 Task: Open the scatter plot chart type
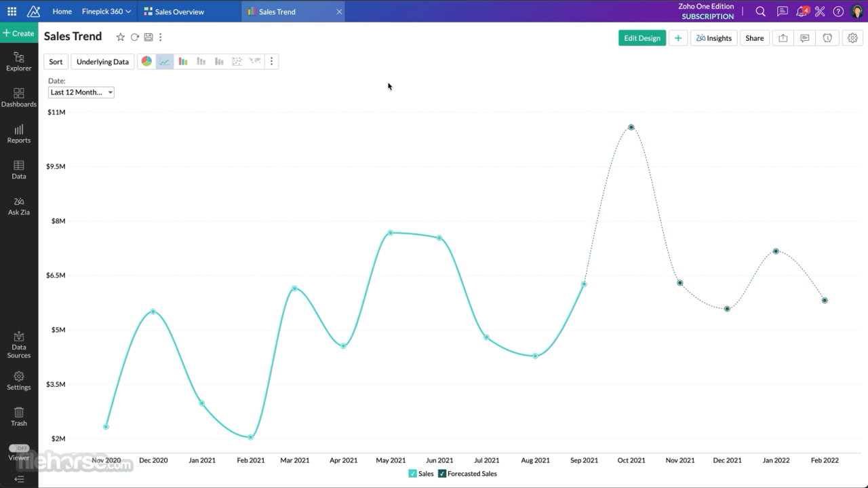(x=237, y=61)
